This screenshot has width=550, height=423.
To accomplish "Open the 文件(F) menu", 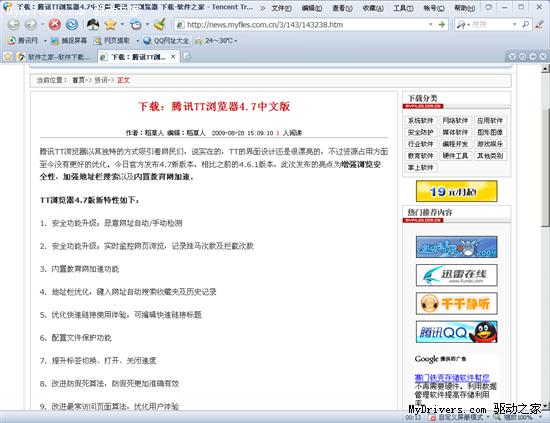I will click(x=282, y=8).
